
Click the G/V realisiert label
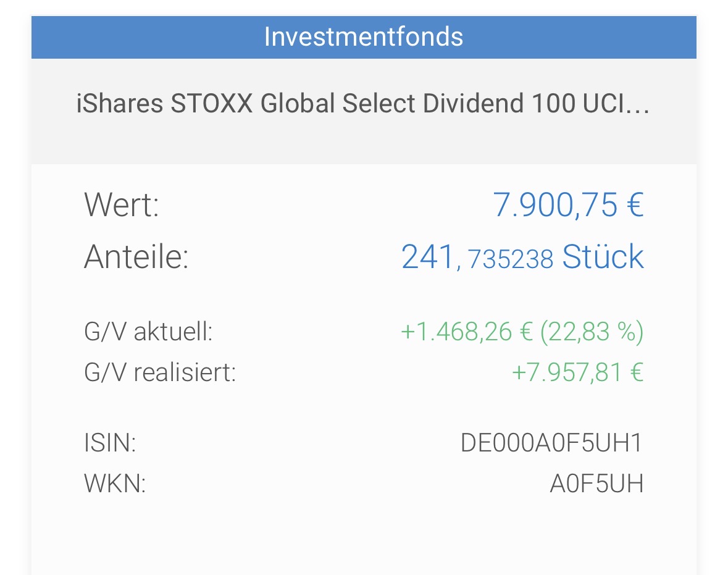[160, 373]
